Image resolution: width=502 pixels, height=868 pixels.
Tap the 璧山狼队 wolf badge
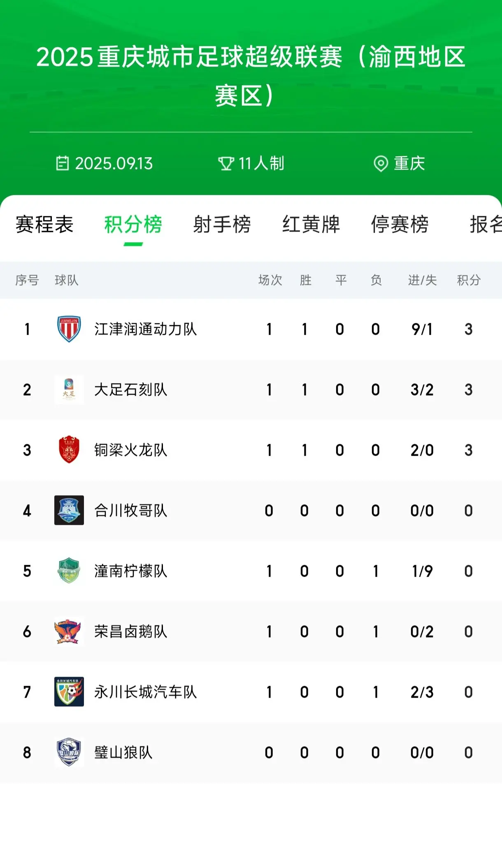click(x=69, y=752)
